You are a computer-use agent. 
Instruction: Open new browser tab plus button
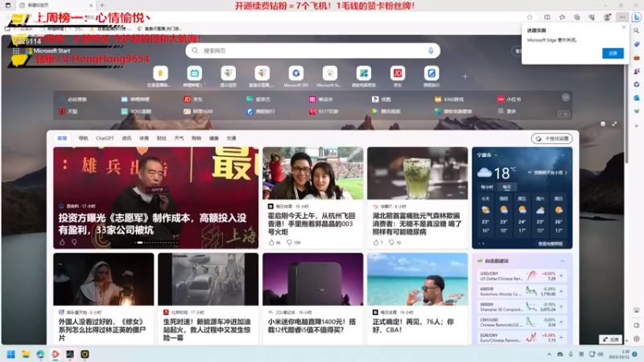[x=102, y=5]
